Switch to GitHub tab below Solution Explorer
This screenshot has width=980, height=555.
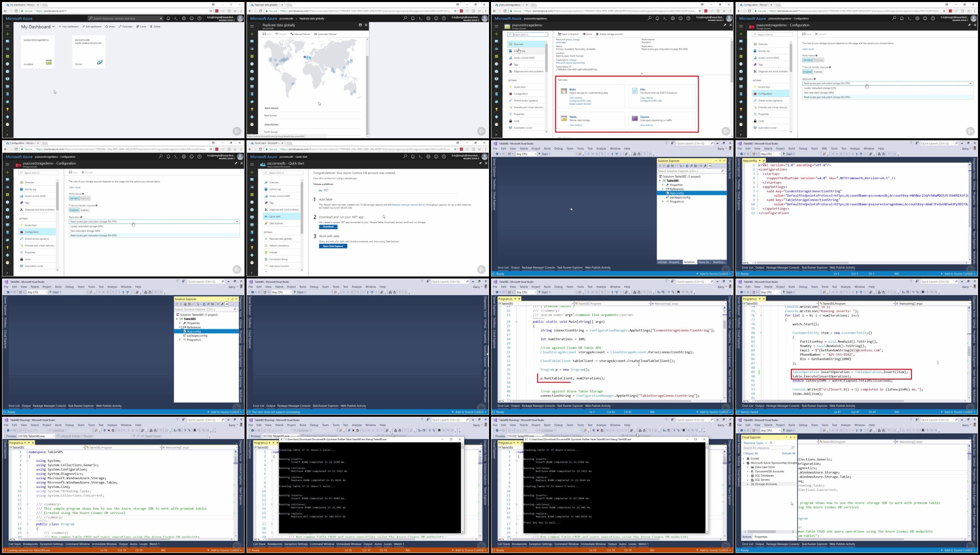tap(662, 262)
